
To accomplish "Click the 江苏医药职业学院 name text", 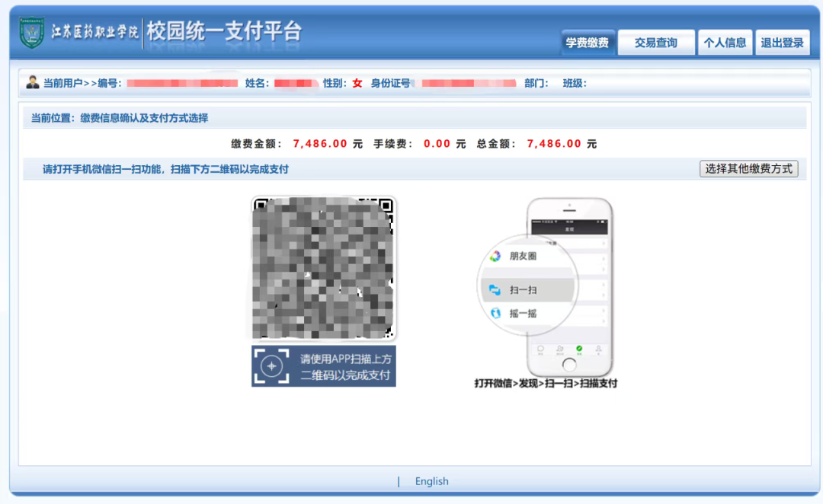I will tap(94, 31).
